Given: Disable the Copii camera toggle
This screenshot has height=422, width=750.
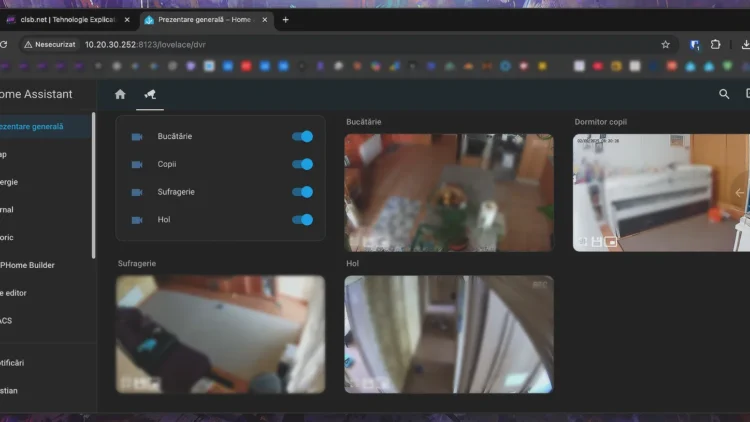Looking at the screenshot, I should pyautogui.click(x=303, y=164).
